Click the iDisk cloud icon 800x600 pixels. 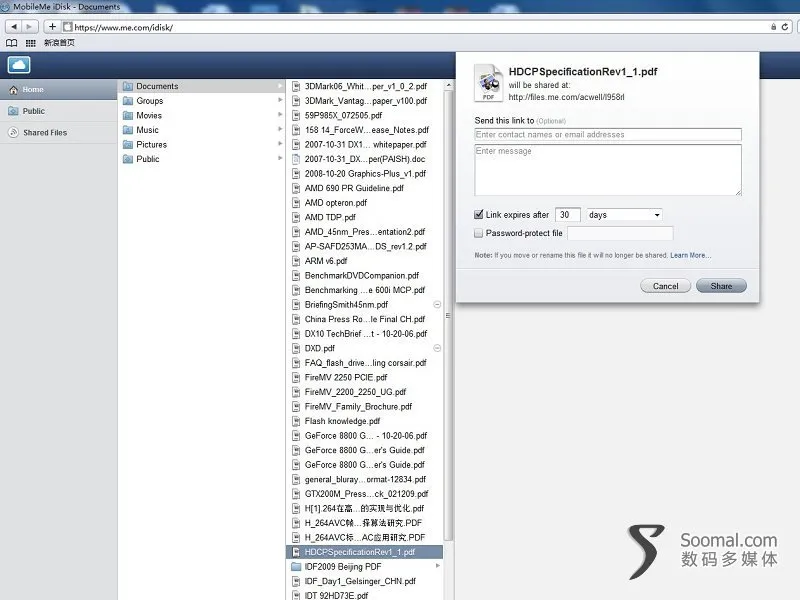[19, 65]
